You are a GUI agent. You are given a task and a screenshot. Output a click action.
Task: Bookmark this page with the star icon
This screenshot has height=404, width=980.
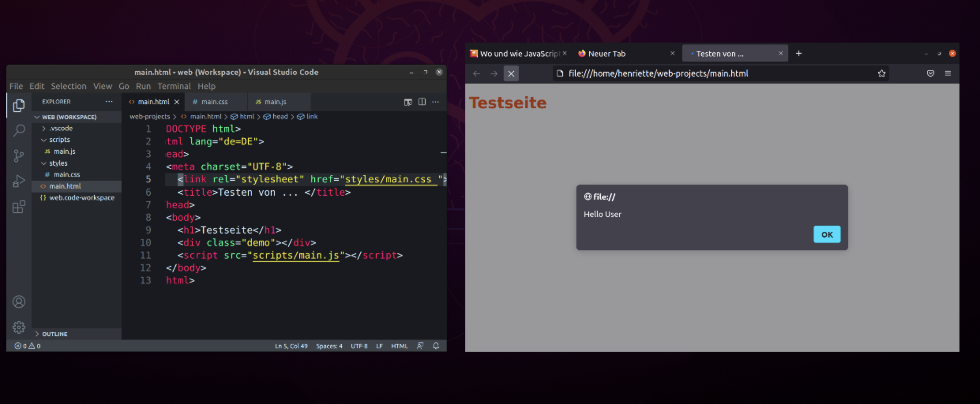click(x=881, y=74)
